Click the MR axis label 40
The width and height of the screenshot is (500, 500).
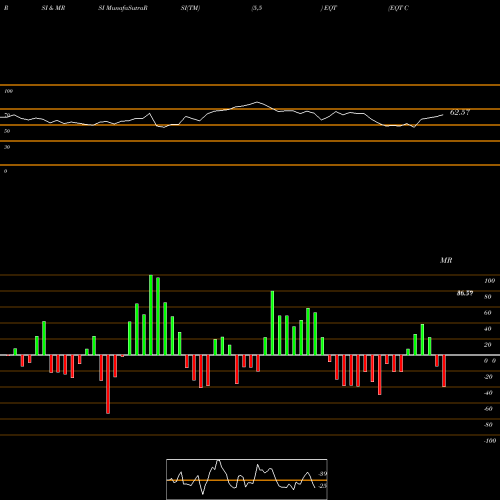click(x=488, y=329)
